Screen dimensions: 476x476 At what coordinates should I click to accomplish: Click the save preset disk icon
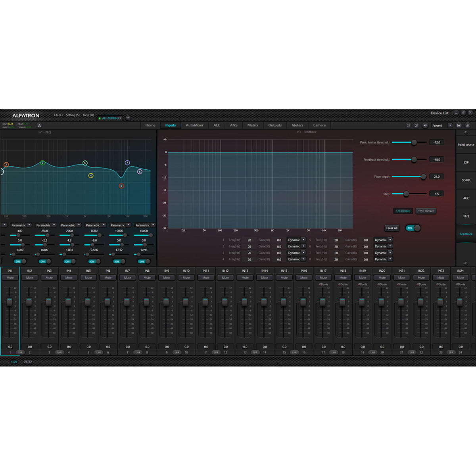click(459, 125)
